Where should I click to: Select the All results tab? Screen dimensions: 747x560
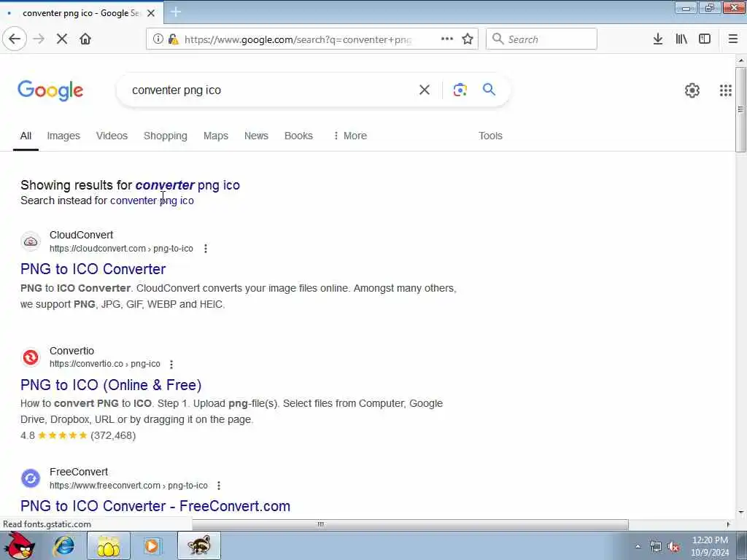(x=26, y=136)
